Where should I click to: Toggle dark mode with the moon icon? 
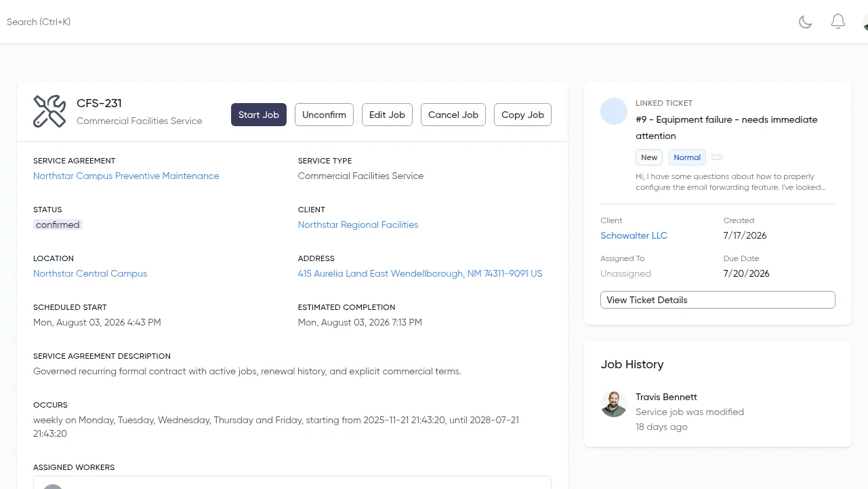(x=805, y=22)
